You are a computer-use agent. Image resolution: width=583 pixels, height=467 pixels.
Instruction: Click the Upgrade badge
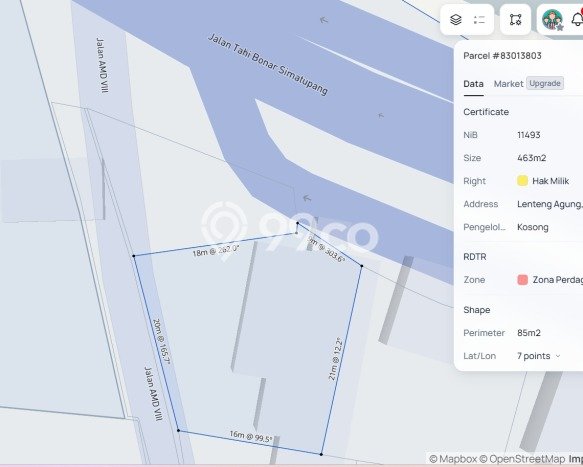[545, 83]
